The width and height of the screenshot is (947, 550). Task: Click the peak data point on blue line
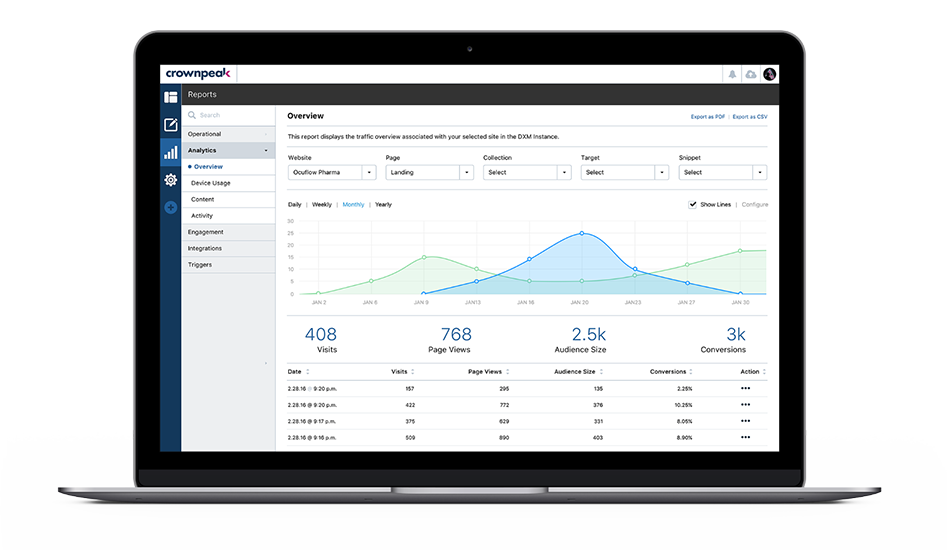click(582, 233)
